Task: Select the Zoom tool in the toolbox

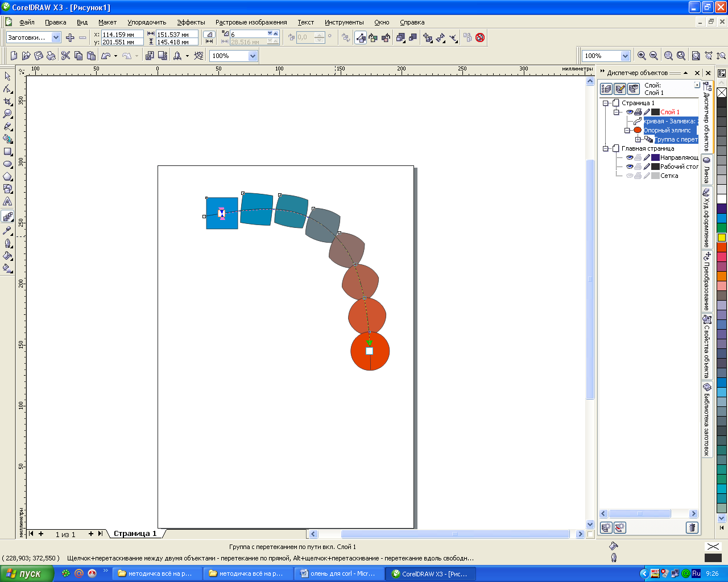Action: 7,114
